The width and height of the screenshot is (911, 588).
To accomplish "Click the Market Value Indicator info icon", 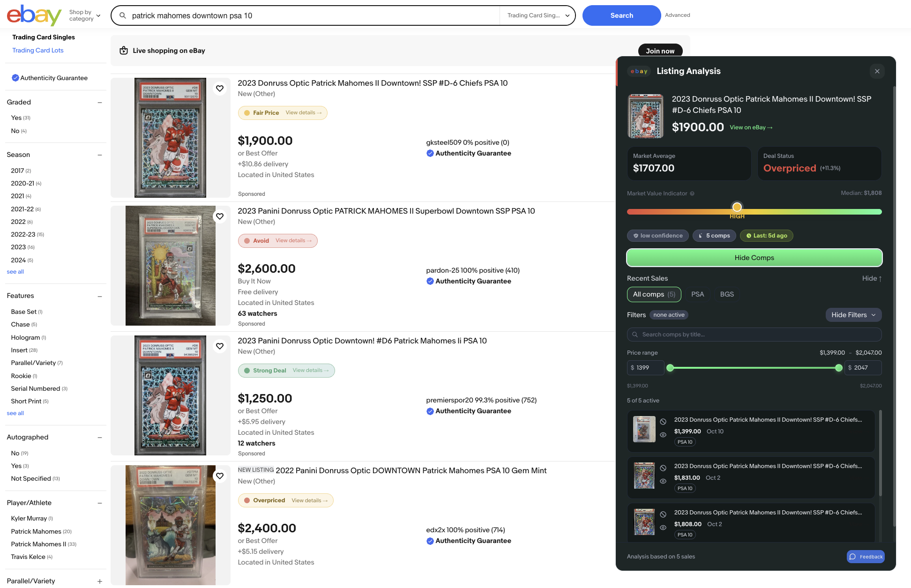I will coord(692,194).
